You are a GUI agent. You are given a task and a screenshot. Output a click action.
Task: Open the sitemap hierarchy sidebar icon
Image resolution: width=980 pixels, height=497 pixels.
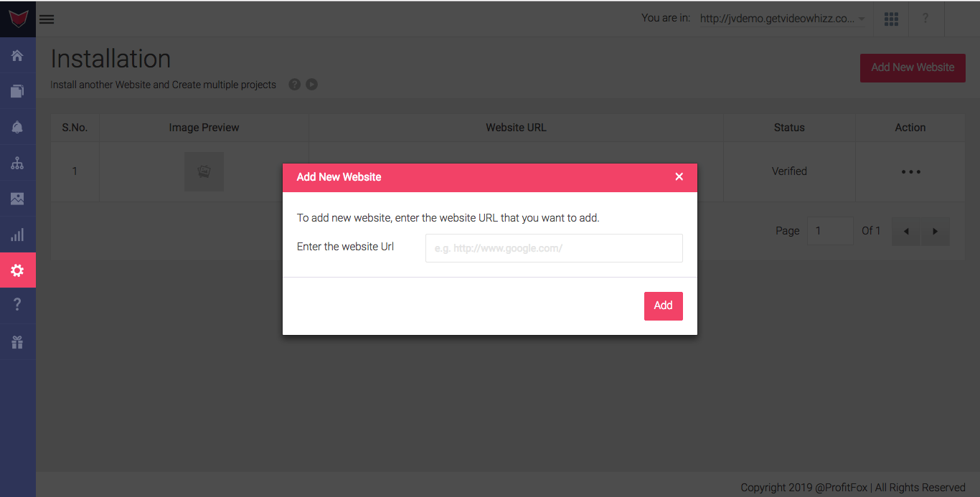(17, 163)
